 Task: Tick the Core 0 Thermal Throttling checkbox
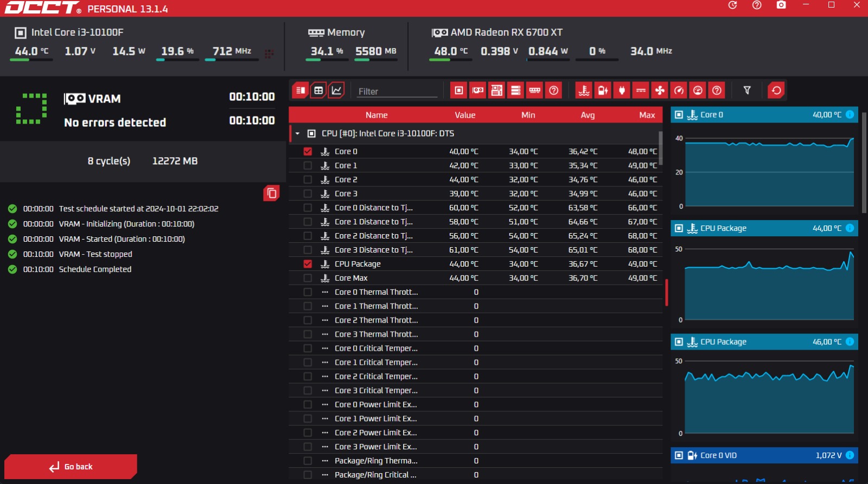pyautogui.click(x=308, y=292)
